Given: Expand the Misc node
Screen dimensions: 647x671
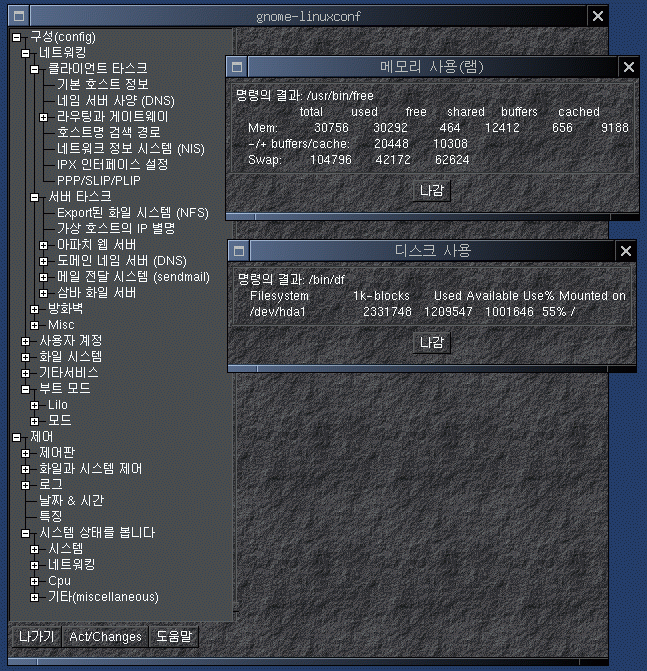Looking at the screenshot, I should [35, 325].
